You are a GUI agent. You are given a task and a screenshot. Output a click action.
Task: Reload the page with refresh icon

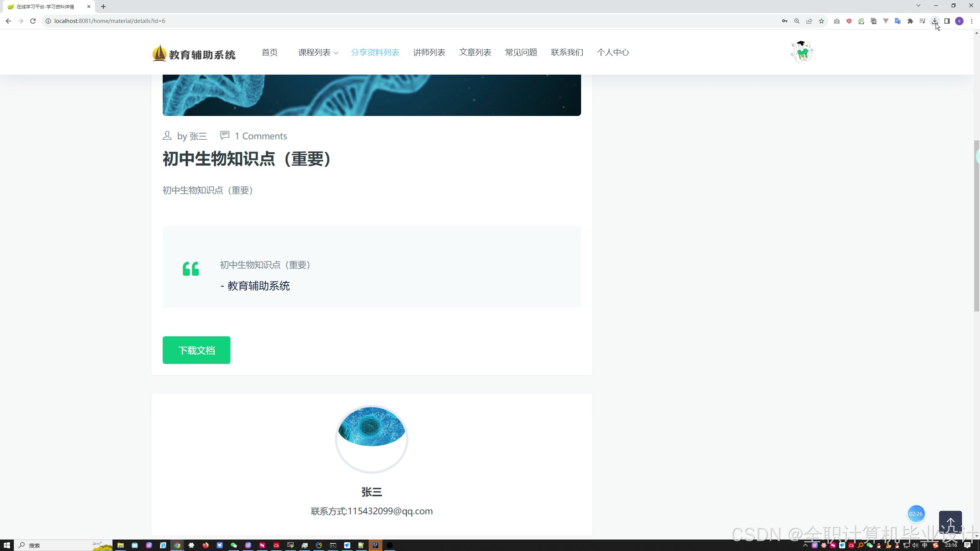click(x=33, y=21)
